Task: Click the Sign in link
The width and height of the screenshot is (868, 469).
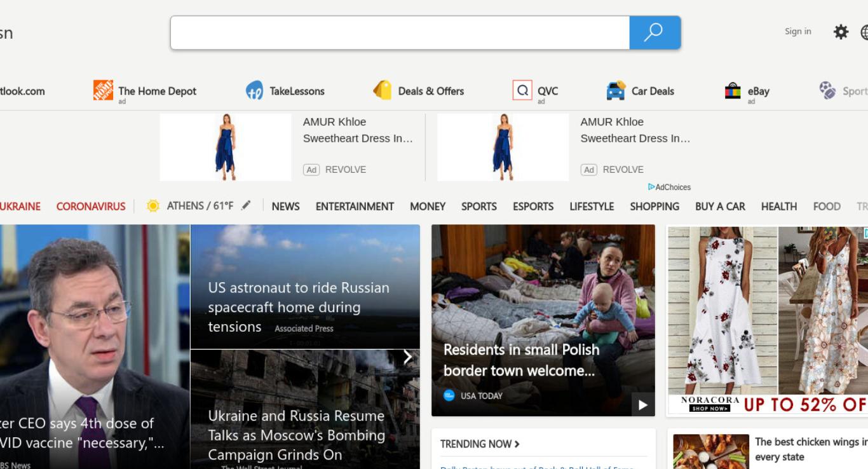Action: (797, 31)
